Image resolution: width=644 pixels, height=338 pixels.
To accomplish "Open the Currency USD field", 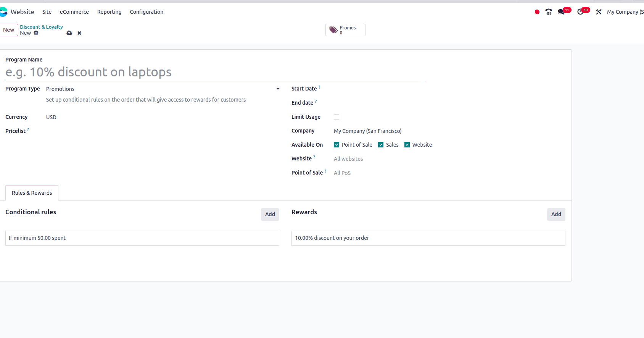I will pos(163,117).
